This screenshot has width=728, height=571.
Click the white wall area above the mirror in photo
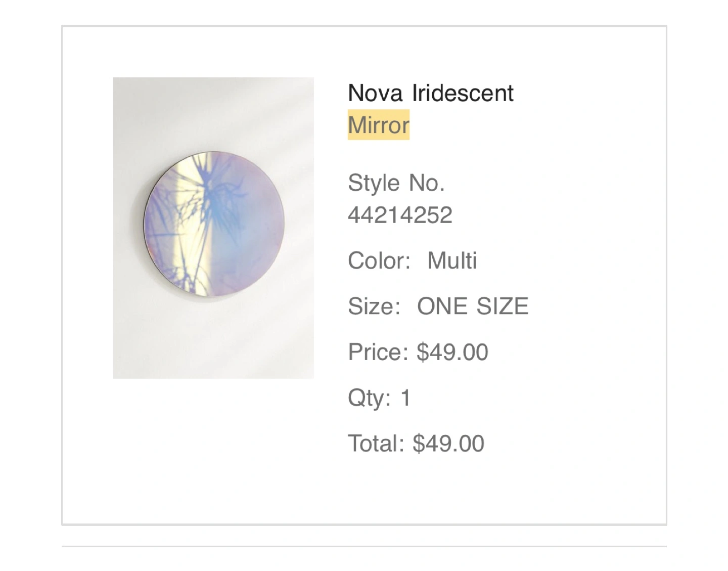point(213,114)
